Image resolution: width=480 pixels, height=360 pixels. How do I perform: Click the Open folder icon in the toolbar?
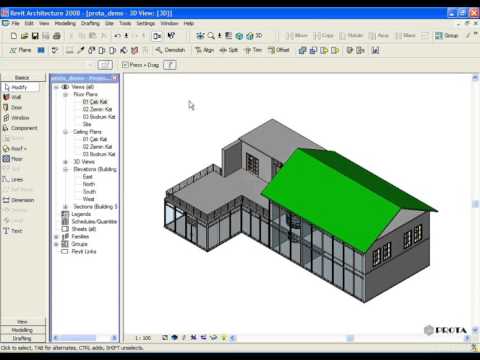[24, 36]
